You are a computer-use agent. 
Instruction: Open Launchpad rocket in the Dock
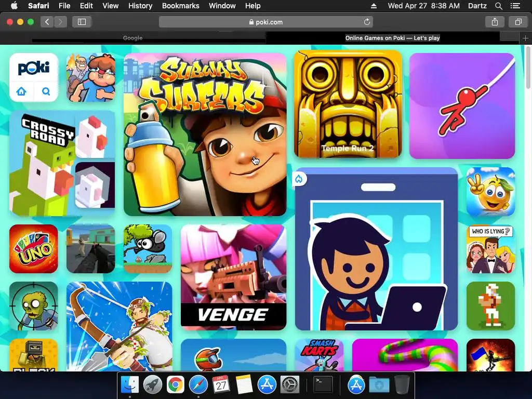coord(152,385)
